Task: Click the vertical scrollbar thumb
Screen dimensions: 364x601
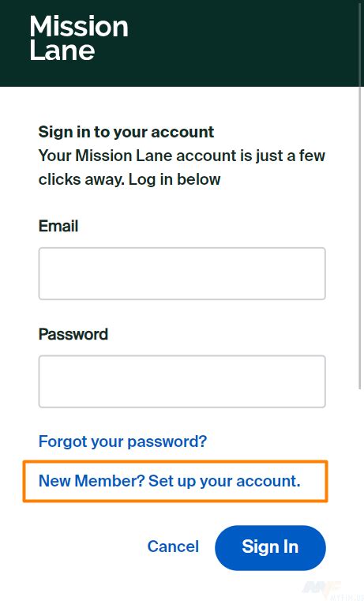Action: coord(361,194)
